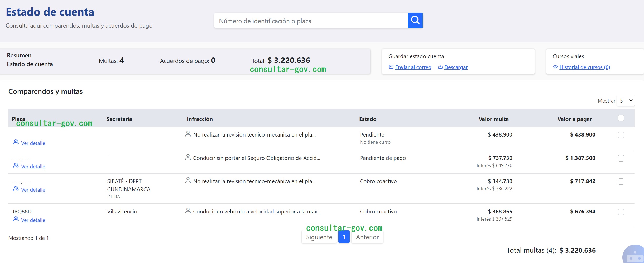
Task: Open the Mostrar rows-per-page dropdown
Action: point(626,101)
